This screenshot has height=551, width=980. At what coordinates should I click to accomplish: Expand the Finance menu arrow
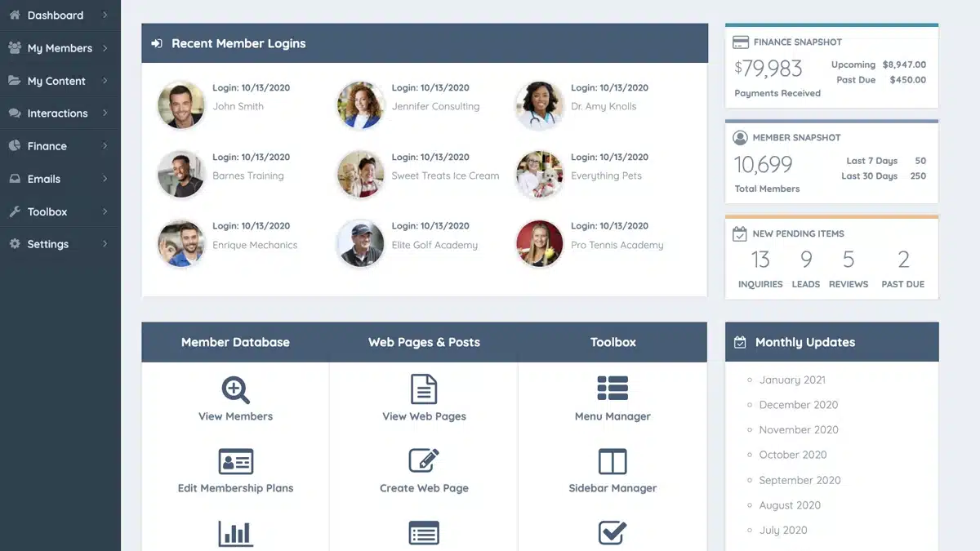tap(105, 146)
